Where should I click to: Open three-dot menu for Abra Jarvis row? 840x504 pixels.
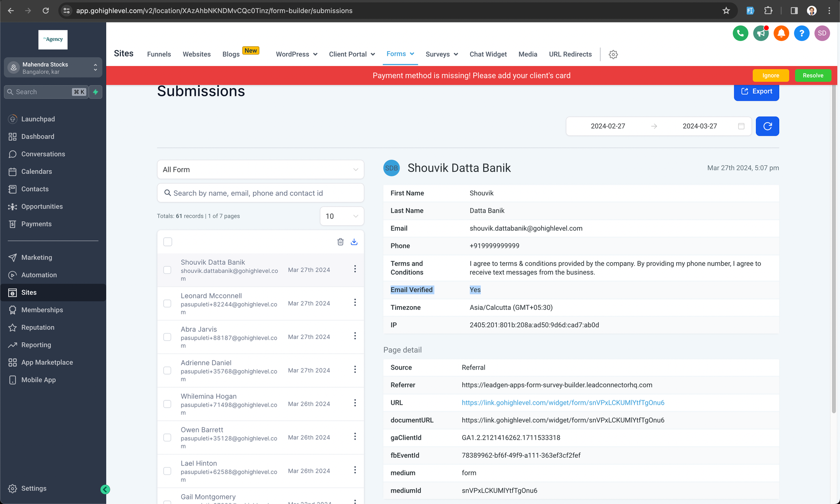pos(355,336)
